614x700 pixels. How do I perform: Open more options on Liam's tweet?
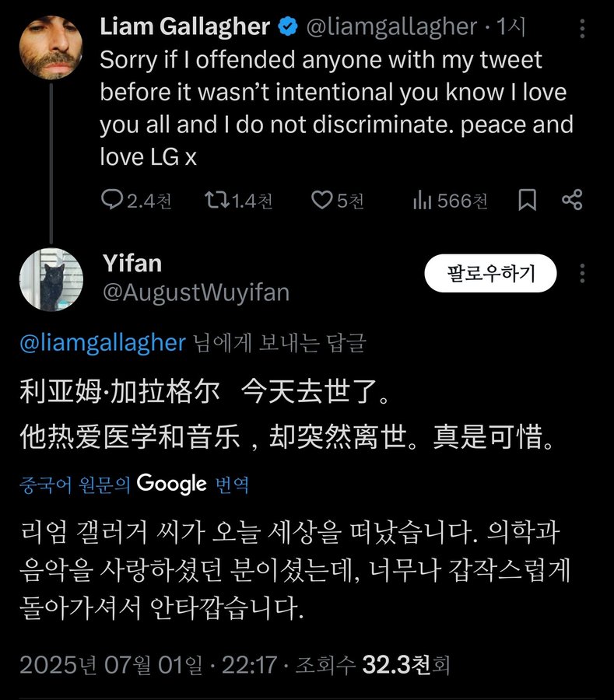[x=583, y=30]
